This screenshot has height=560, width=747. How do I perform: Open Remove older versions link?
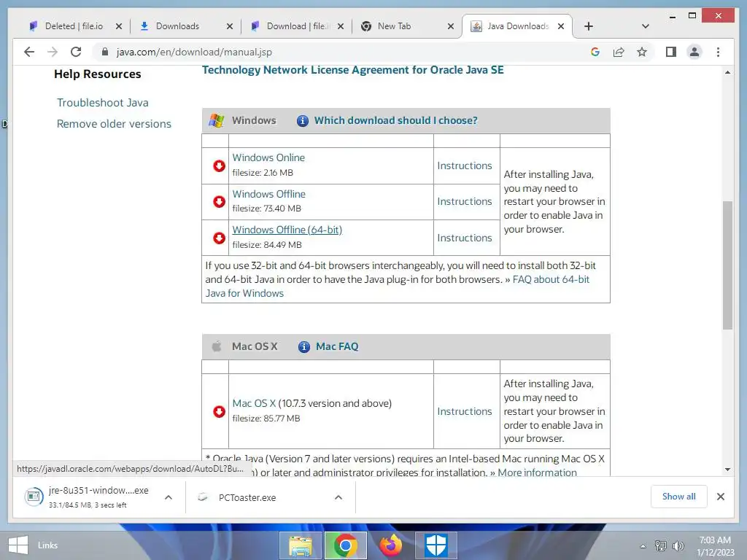pyautogui.click(x=114, y=124)
